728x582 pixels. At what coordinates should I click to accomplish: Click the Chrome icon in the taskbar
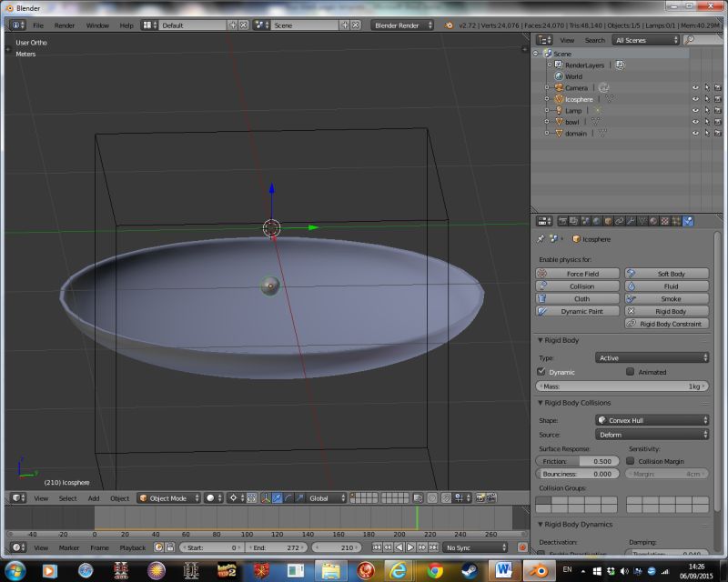[435, 570]
